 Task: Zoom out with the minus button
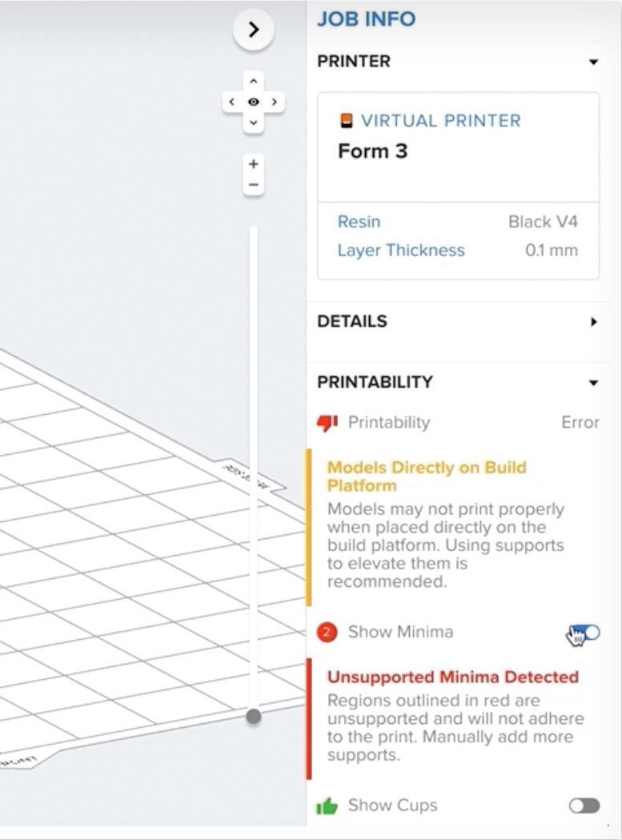coord(254,185)
